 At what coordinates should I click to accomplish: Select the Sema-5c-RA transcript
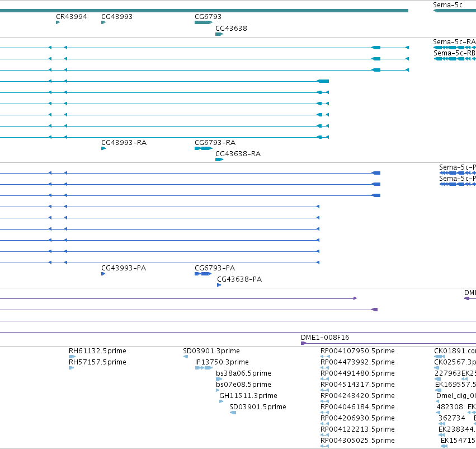pos(454,48)
